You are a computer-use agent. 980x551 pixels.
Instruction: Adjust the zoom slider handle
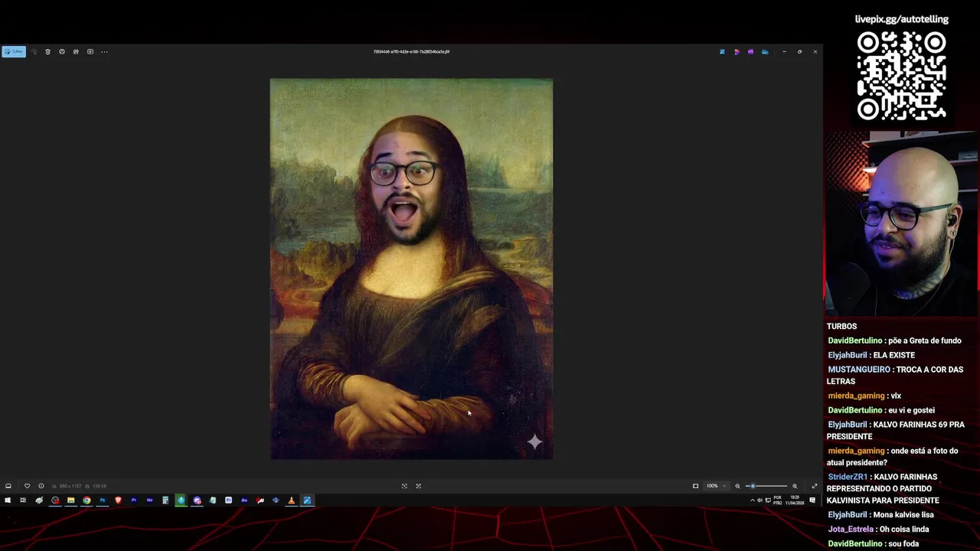(753, 486)
